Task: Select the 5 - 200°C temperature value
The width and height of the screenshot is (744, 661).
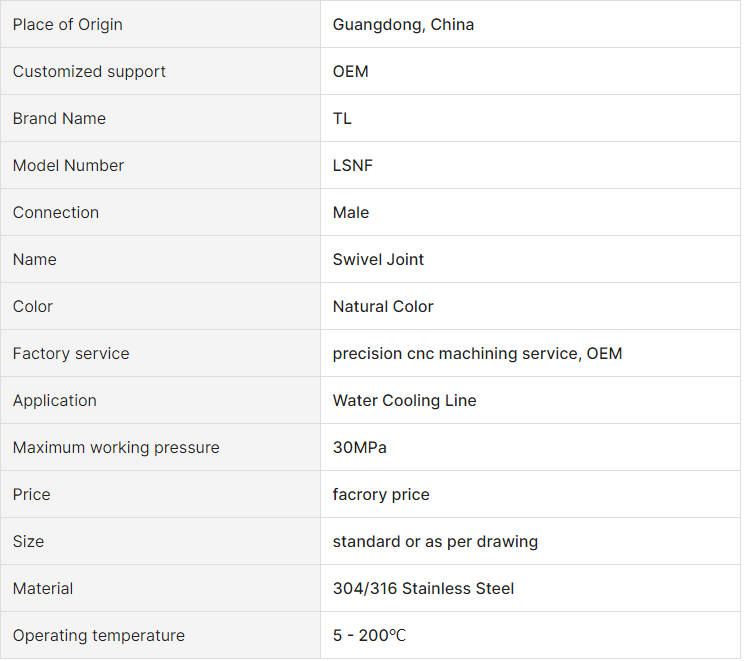Action: (x=370, y=635)
